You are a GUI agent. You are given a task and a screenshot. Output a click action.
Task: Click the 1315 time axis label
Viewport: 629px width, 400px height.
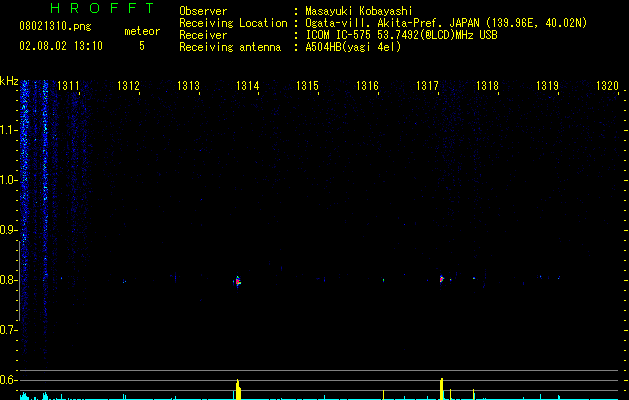click(307, 86)
